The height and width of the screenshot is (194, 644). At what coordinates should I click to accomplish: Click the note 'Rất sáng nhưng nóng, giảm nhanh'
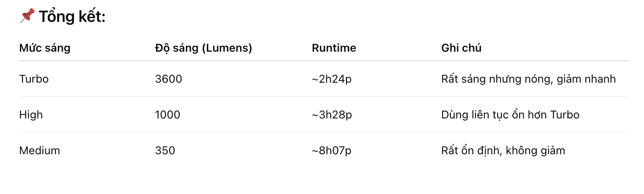click(x=528, y=79)
